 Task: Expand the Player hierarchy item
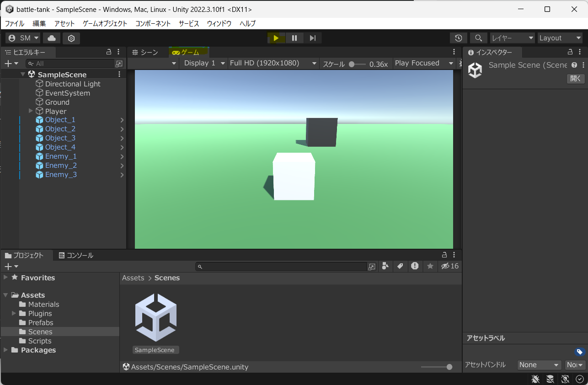pyautogui.click(x=30, y=111)
